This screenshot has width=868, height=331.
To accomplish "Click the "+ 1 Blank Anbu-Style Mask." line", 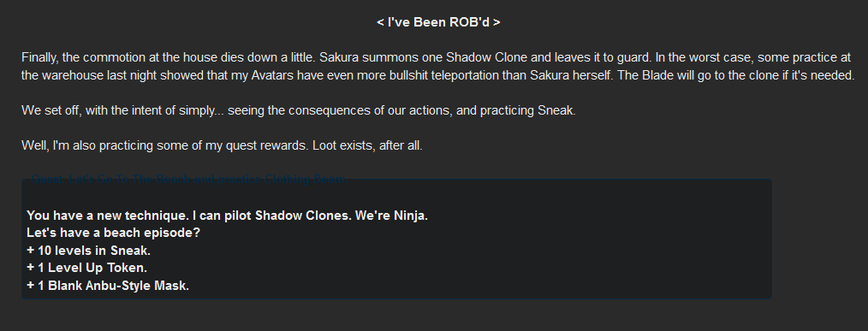I will (108, 286).
